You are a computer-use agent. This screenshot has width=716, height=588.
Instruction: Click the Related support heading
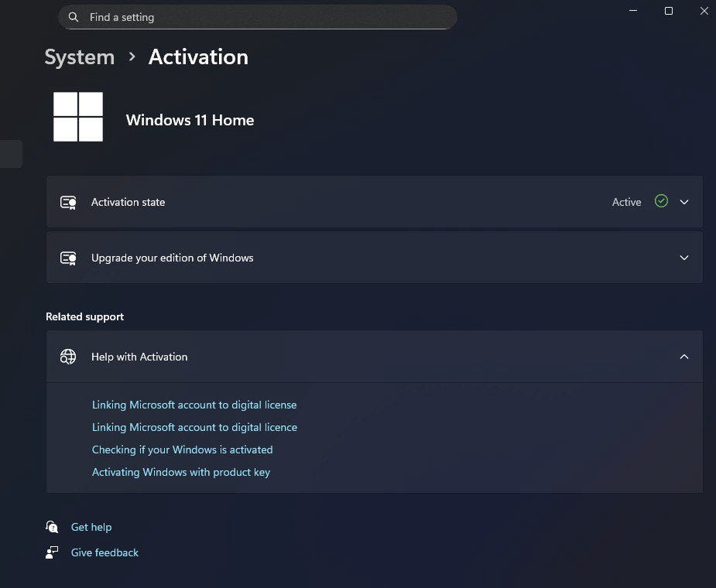point(85,317)
